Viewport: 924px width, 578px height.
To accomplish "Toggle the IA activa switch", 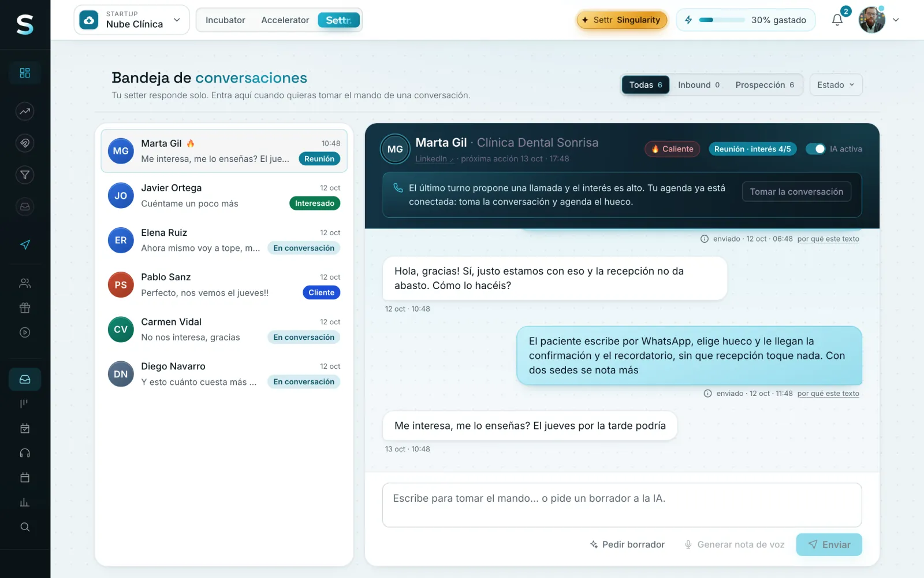I will point(815,149).
